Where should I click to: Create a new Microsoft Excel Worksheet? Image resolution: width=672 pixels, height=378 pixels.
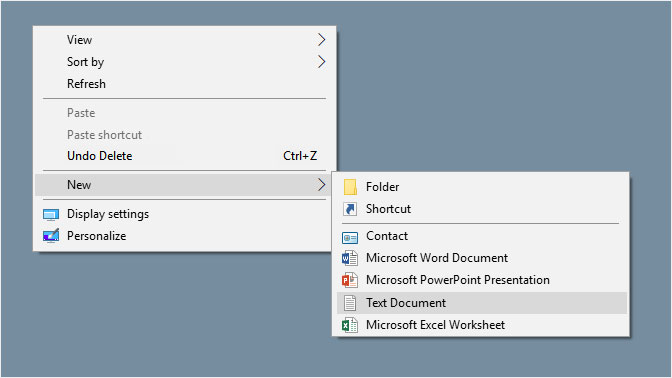(482, 325)
